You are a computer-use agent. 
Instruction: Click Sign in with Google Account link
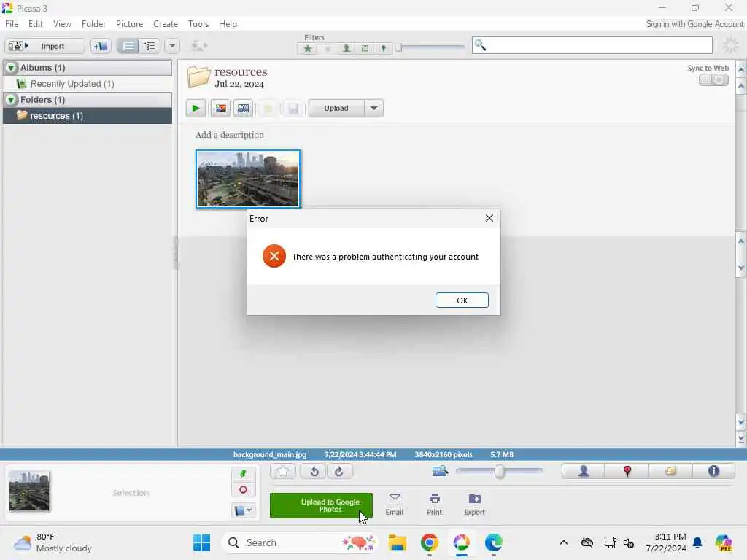click(694, 24)
